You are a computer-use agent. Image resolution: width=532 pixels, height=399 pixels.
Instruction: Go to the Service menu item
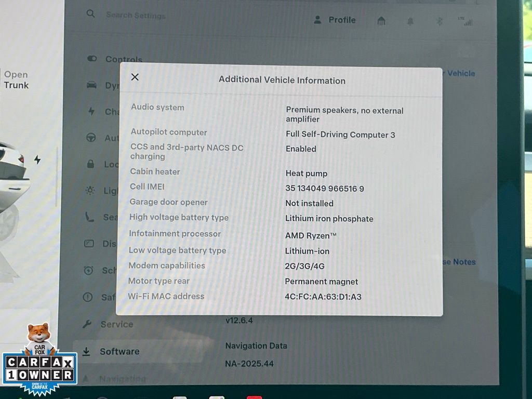pyautogui.click(x=116, y=324)
